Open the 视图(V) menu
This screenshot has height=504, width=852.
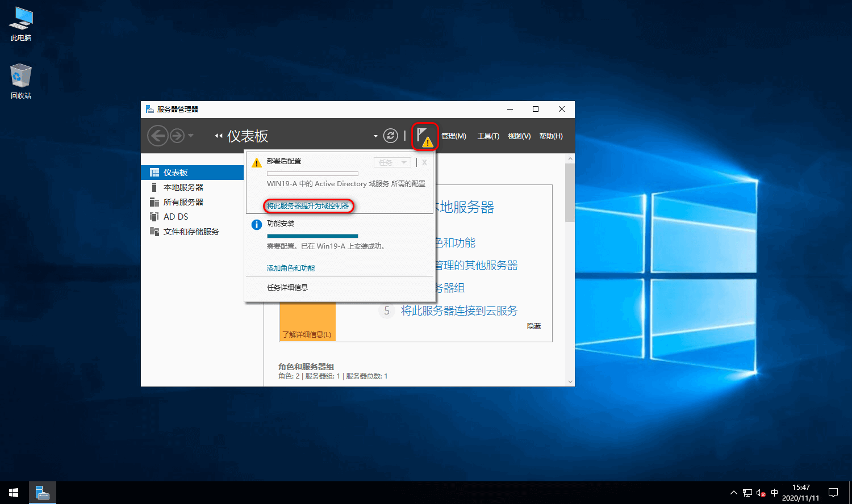(519, 136)
